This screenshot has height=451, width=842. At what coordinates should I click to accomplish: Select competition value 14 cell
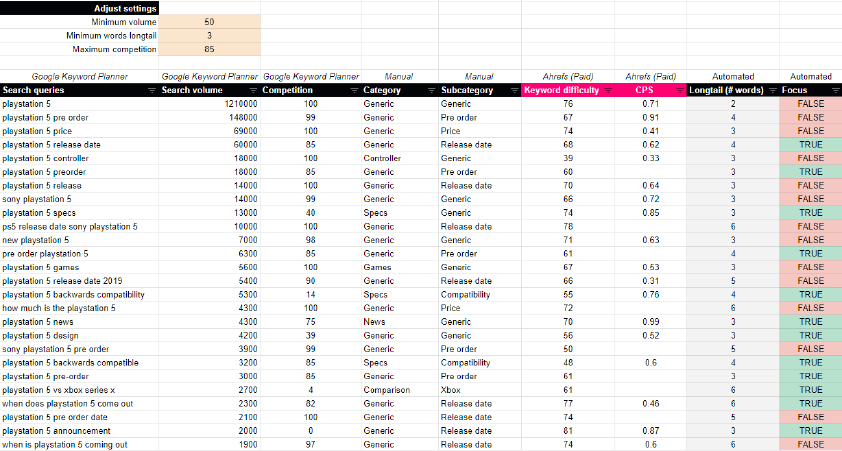coord(311,294)
